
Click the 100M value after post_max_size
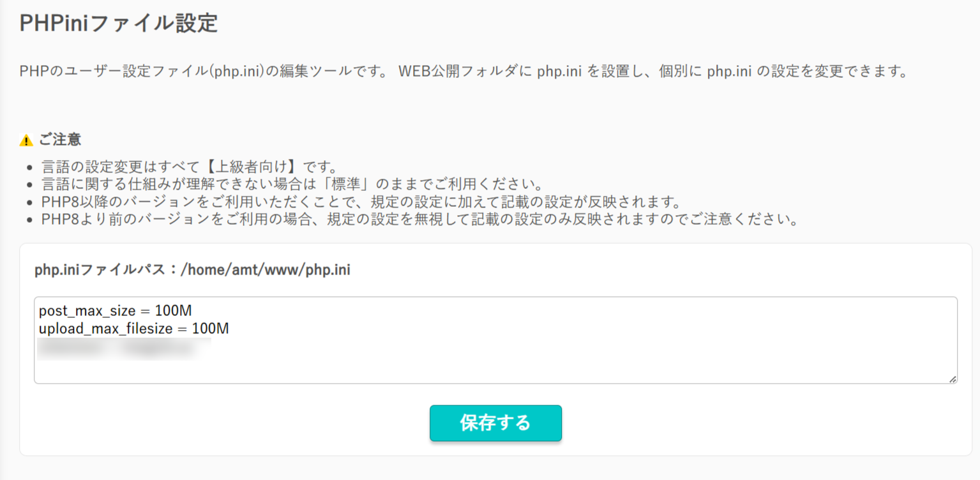pos(173,311)
